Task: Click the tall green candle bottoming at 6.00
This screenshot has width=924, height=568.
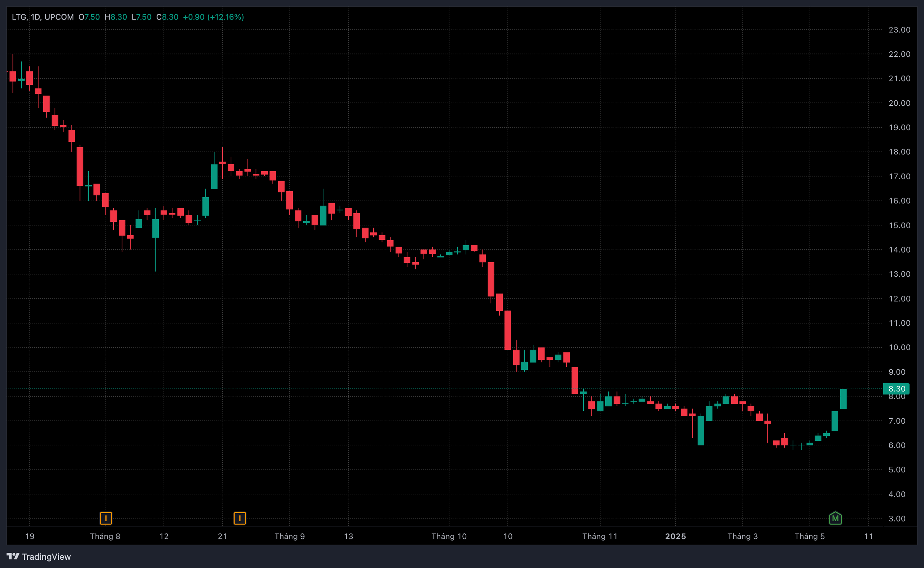Action: coord(701,430)
